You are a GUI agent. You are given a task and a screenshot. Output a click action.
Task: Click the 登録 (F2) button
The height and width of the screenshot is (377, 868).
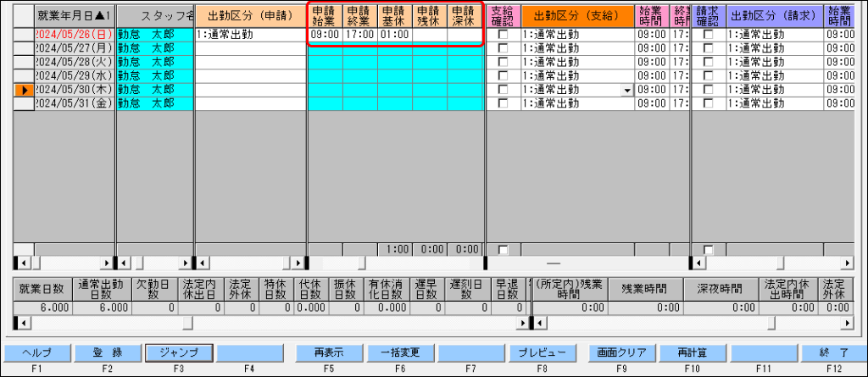click(108, 352)
